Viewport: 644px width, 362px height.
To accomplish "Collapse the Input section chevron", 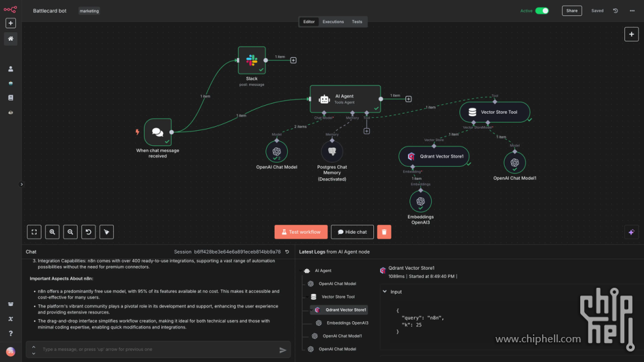I will pyautogui.click(x=385, y=292).
